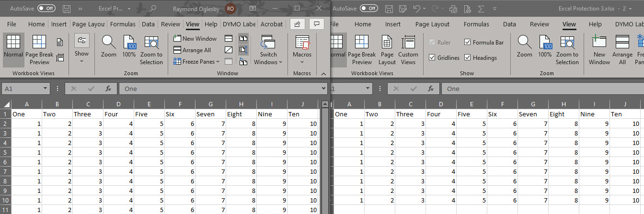Open Help tab in right window

595,24
